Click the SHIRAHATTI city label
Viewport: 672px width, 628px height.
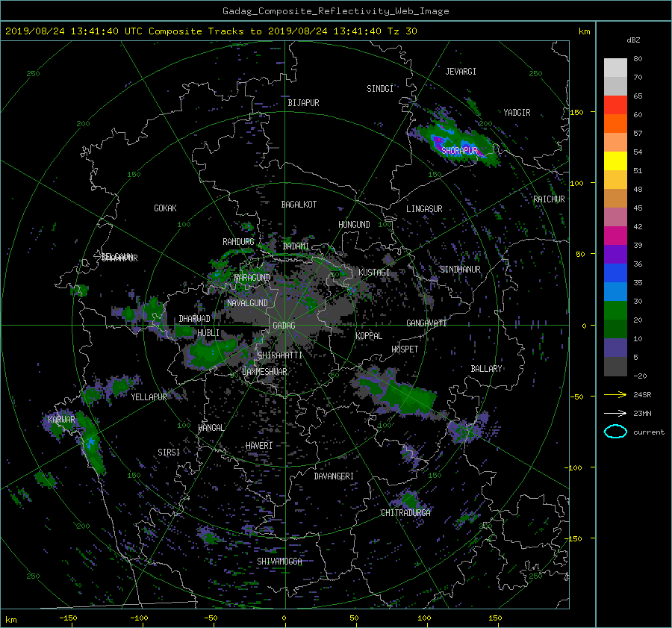point(280,355)
